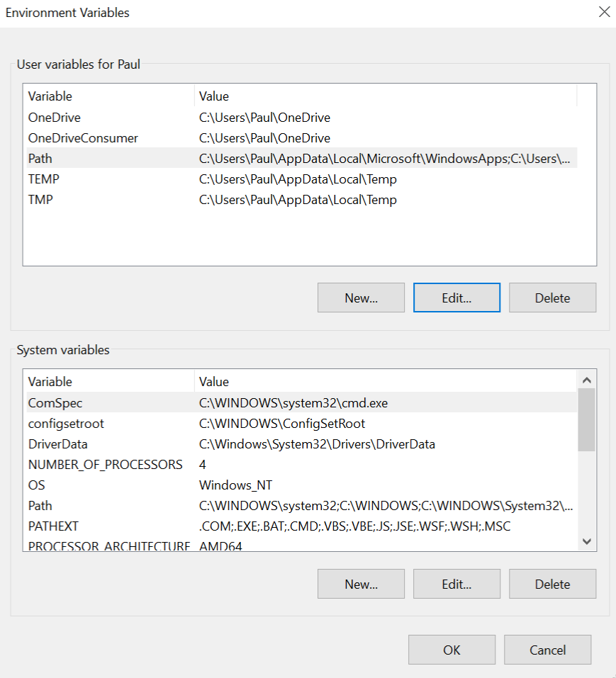The image size is (616, 678).
Task: Click OK to confirm changes
Action: pos(452,650)
